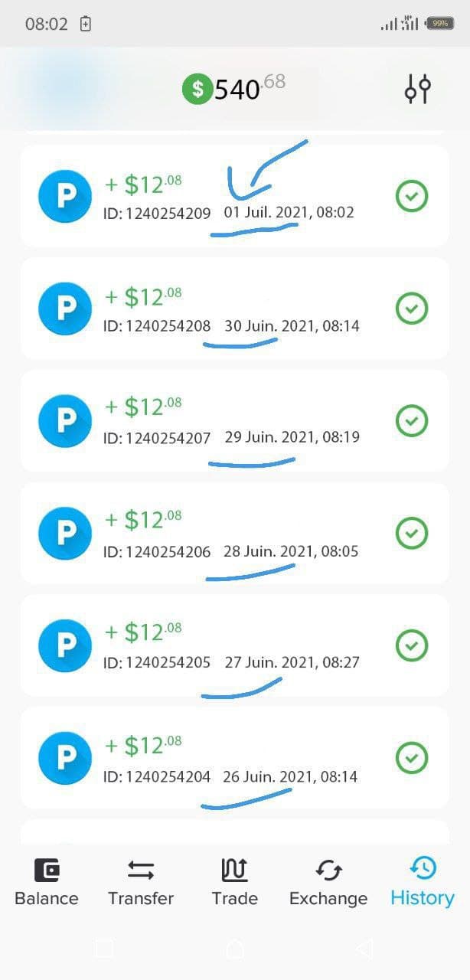This screenshot has width=470, height=980.
Task: Tap the P icon for transaction 1240254209
Action: [65, 196]
